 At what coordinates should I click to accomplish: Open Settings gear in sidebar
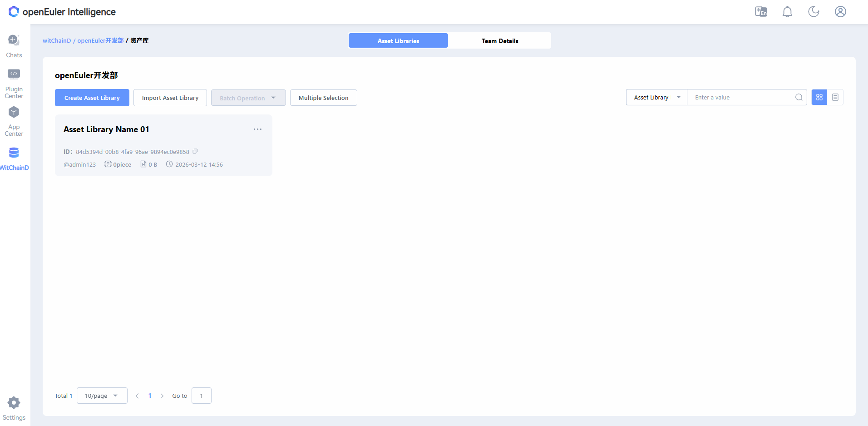click(x=14, y=402)
